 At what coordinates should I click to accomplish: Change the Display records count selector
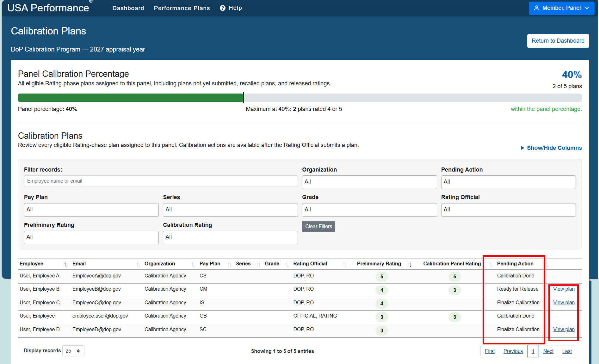tap(73, 351)
